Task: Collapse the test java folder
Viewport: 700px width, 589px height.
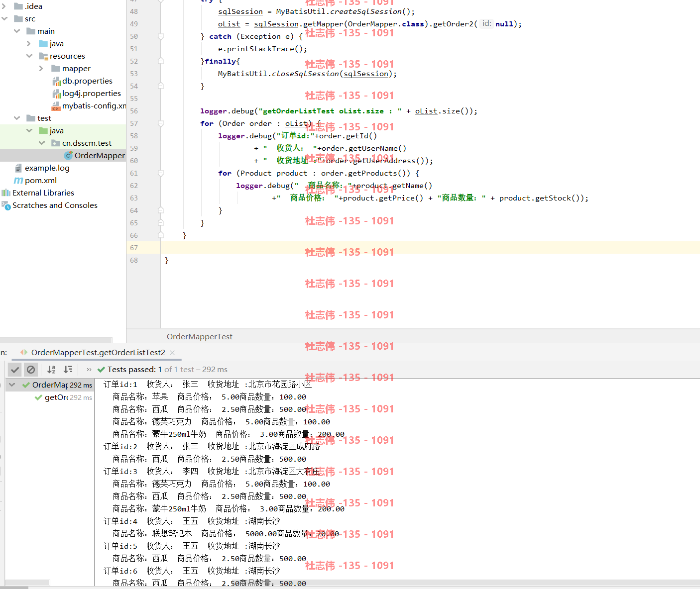Action: click(29, 131)
